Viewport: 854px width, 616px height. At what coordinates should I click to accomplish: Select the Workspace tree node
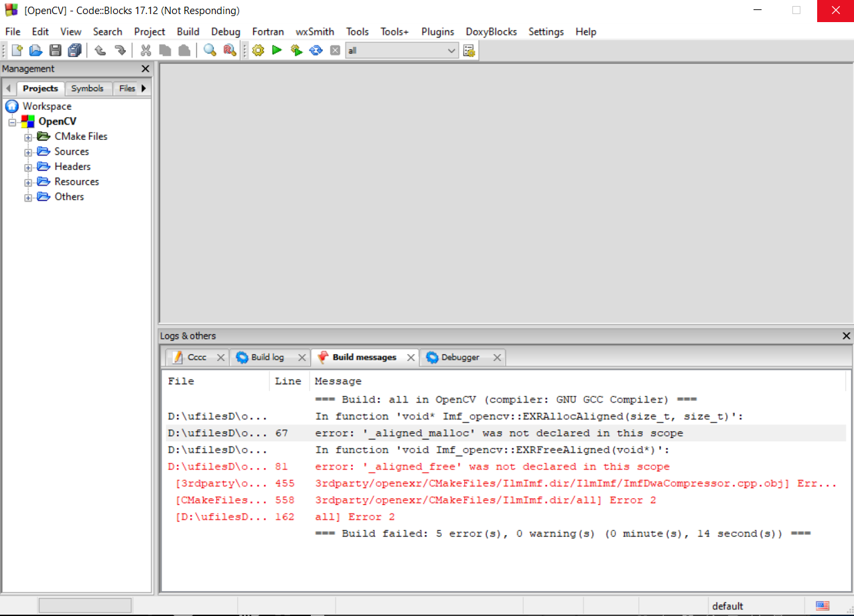click(47, 106)
